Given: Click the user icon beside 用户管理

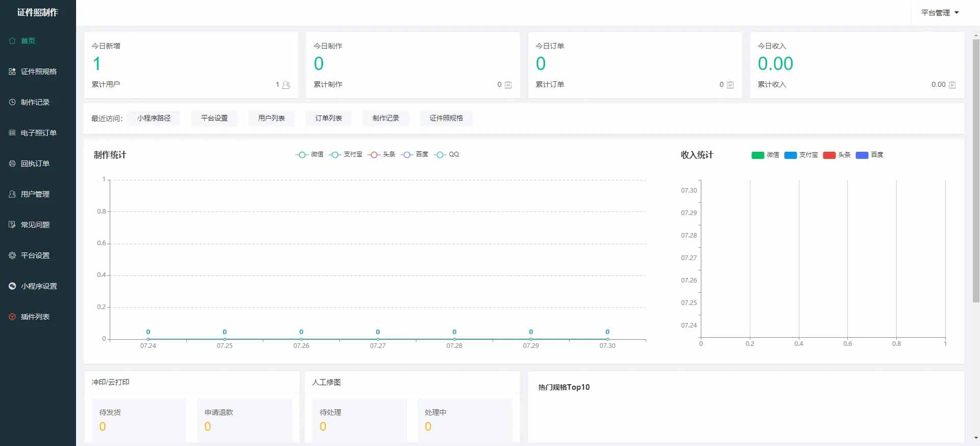Looking at the screenshot, I should 12,194.
